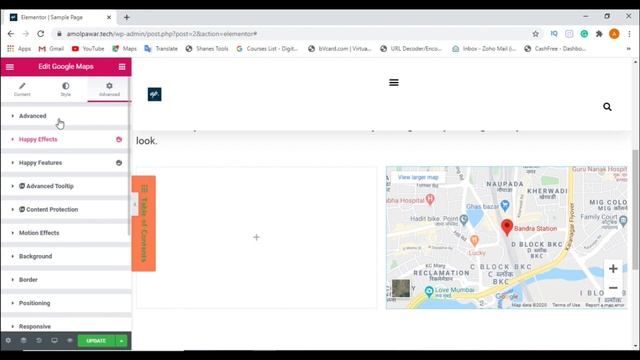The height and width of the screenshot is (360, 640).
Task: Show more bookmarks overflow arrow
Action: pyautogui.click(x=629, y=49)
